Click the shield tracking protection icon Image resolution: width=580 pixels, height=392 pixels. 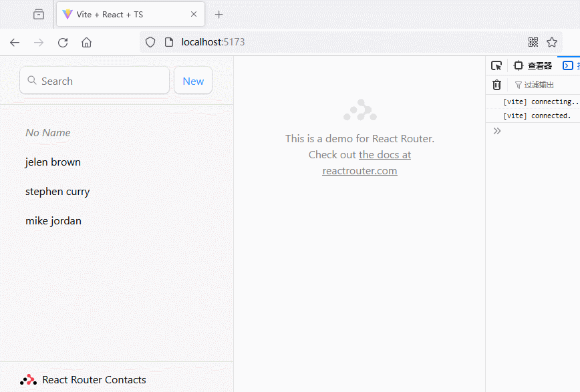pyautogui.click(x=150, y=42)
